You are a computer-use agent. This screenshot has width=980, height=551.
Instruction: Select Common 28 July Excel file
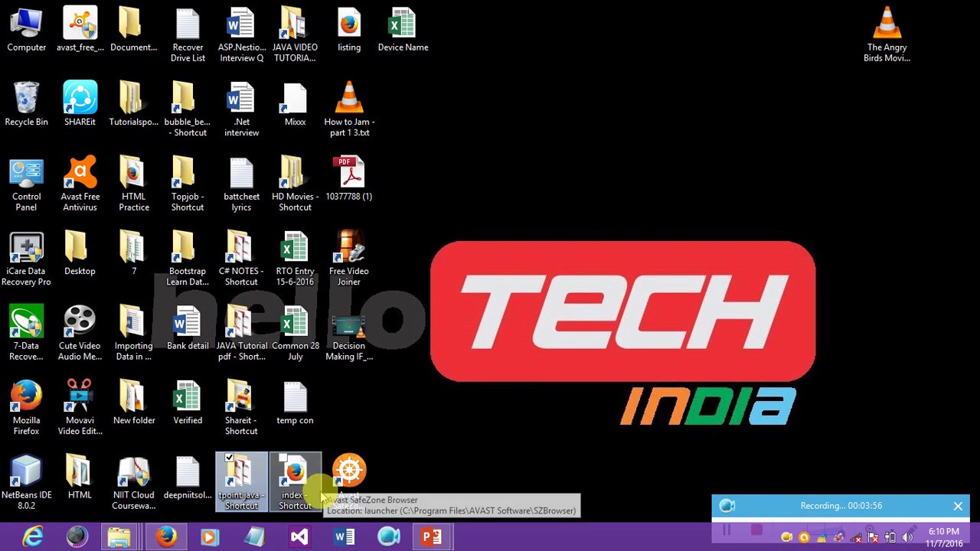point(295,334)
